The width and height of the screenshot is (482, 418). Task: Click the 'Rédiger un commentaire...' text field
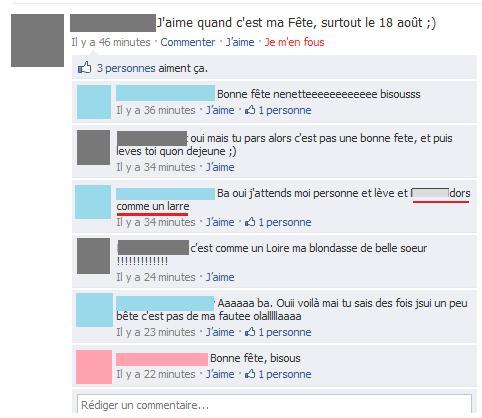274,405
